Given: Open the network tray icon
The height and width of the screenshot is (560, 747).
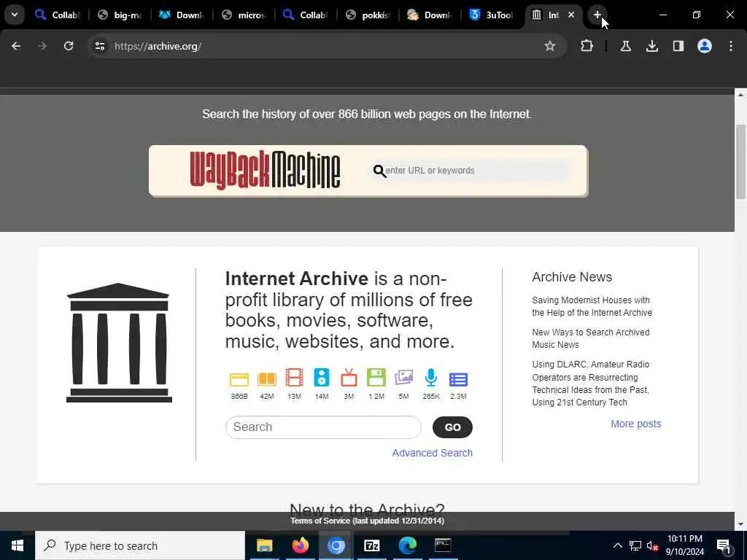Looking at the screenshot, I should (x=635, y=545).
